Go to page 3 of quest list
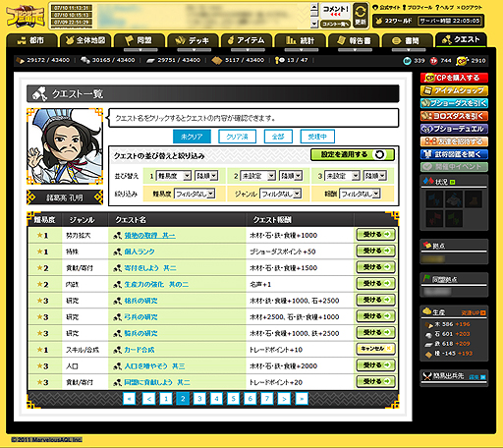 click(199, 399)
